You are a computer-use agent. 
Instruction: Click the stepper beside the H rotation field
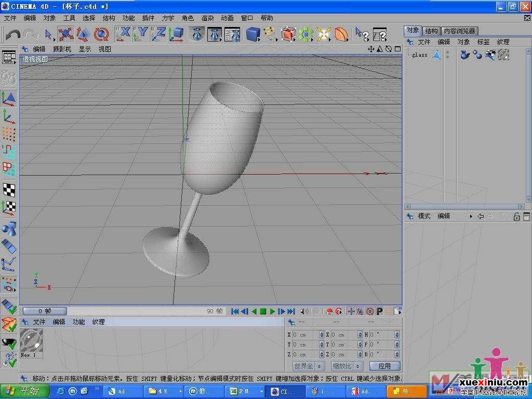tap(397, 335)
